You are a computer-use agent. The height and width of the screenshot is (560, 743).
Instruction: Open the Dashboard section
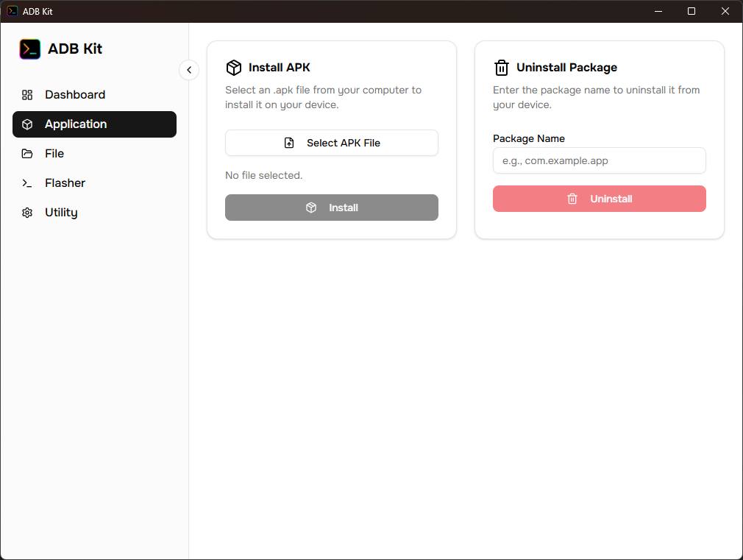pyautogui.click(x=94, y=95)
